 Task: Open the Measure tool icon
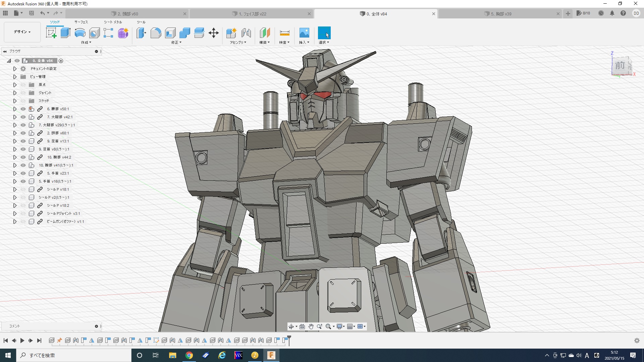pos(284,33)
